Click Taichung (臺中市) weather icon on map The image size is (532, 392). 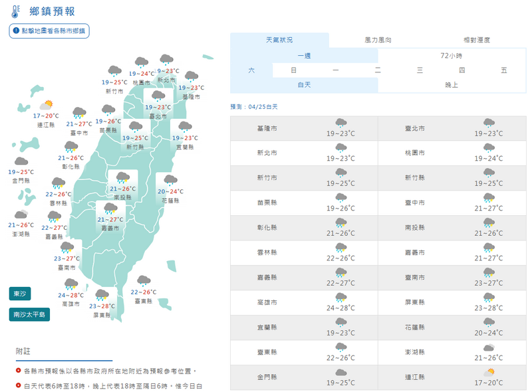click(x=79, y=112)
